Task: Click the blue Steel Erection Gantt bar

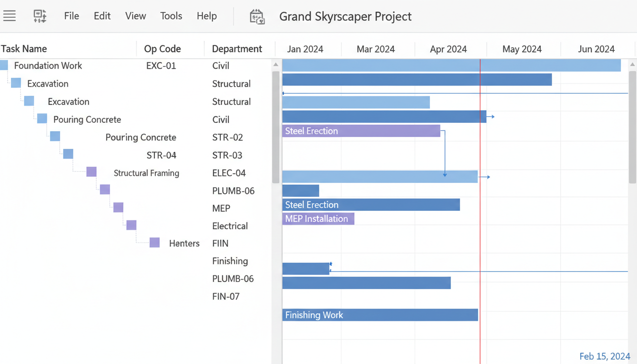Action: point(371,205)
